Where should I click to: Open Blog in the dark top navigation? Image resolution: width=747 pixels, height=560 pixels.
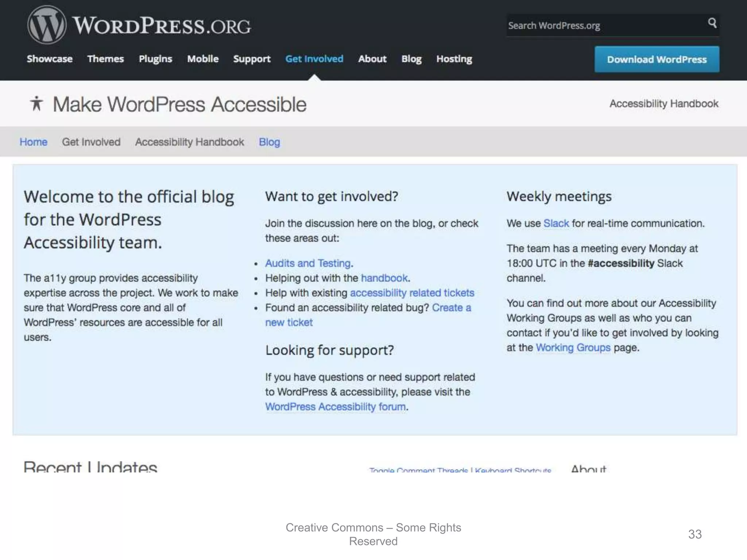411,59
